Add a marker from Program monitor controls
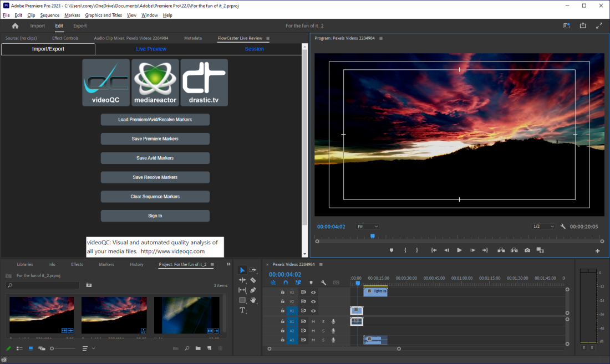 tap(392, 250)
